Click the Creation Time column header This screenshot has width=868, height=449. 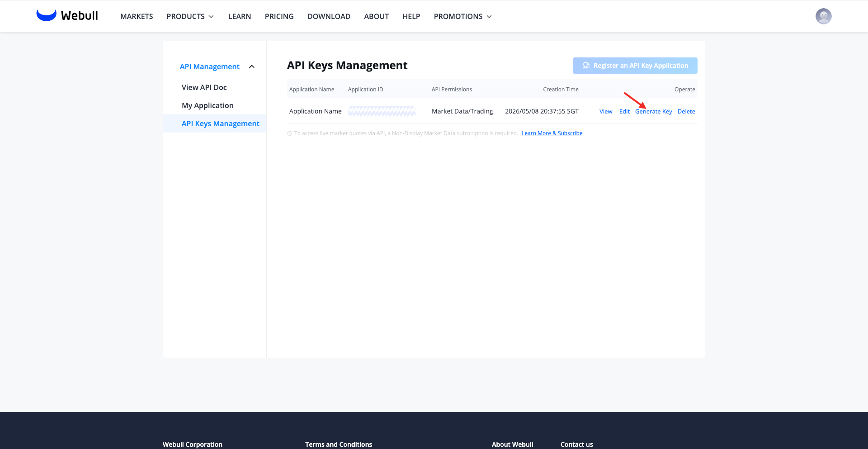tap(561, 90)
